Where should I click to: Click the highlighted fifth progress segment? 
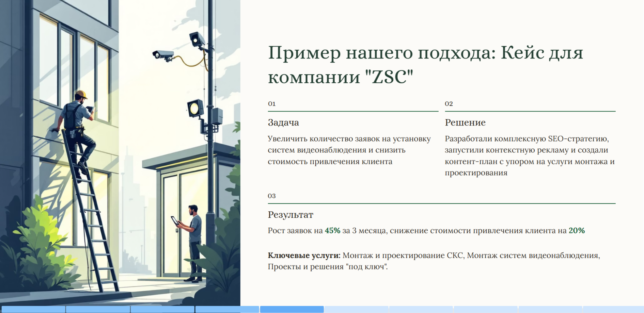point(292,309)
